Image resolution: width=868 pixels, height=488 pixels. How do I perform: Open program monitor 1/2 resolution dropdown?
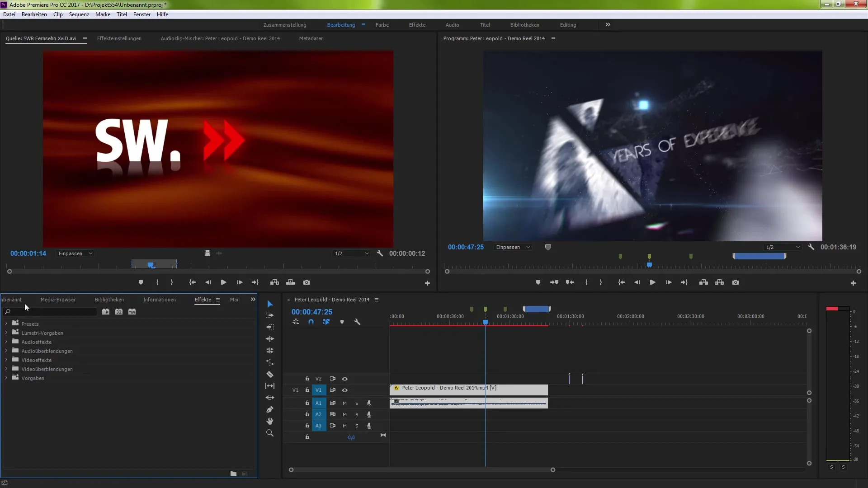pyautogui.click(x=783, y=247)
